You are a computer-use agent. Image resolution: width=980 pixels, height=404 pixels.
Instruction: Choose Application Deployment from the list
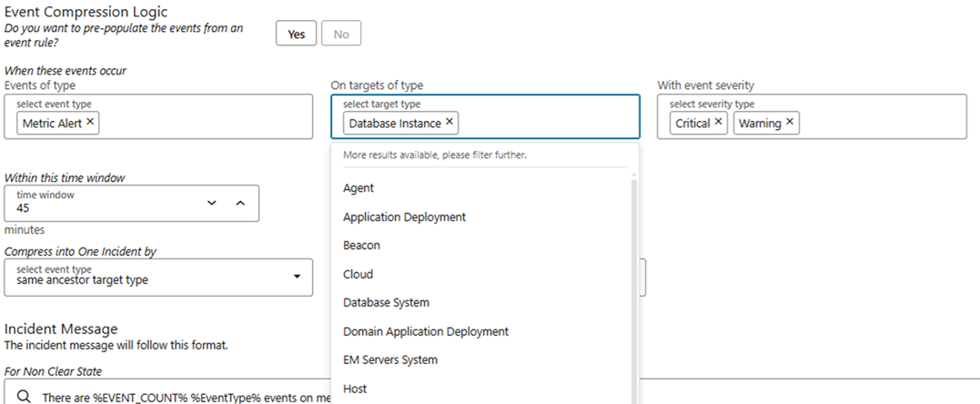click(404, 217)
